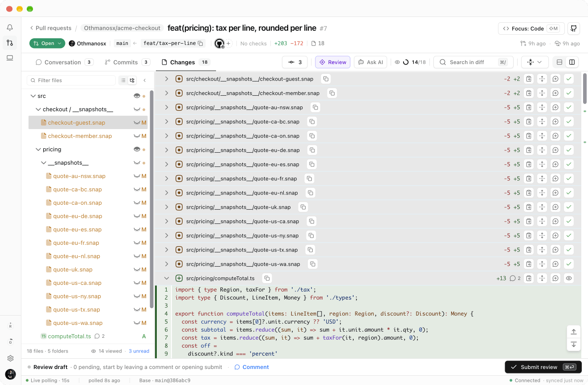The image size is (588, 385).
Task: Click the Review button
Action: point(333,62)
